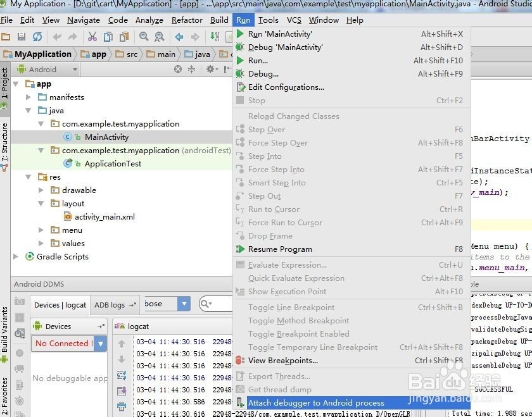Open the 7: Structure side tab
Screen dimensions: 532x417
pos(5,147)
